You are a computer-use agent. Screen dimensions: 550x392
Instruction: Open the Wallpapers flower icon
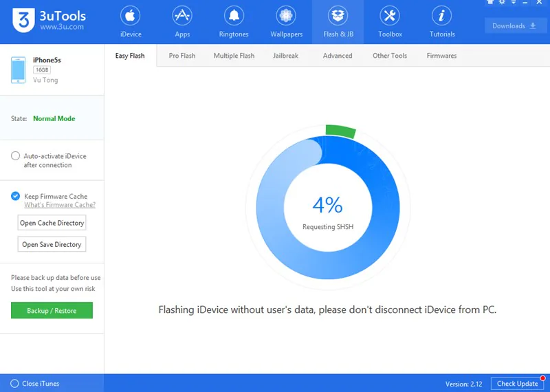click(286, 16)
